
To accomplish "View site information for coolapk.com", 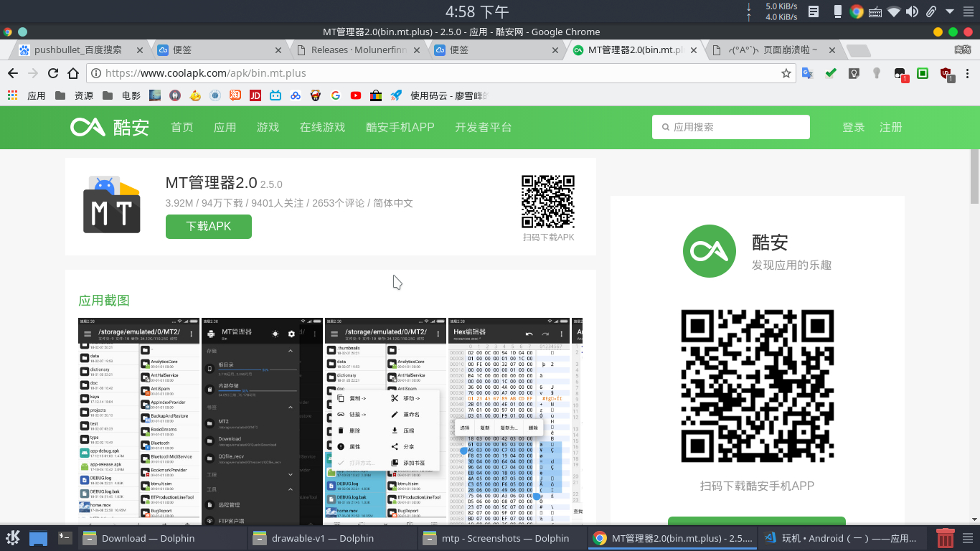I will point(95,73).
